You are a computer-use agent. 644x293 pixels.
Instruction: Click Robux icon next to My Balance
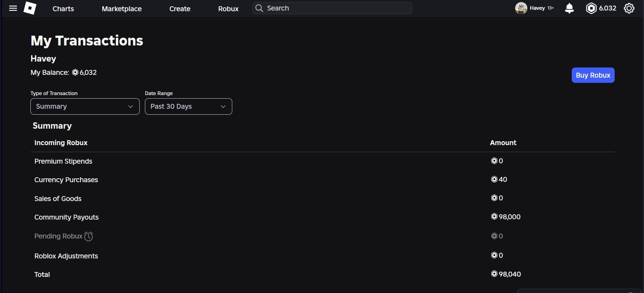point(75,72)
